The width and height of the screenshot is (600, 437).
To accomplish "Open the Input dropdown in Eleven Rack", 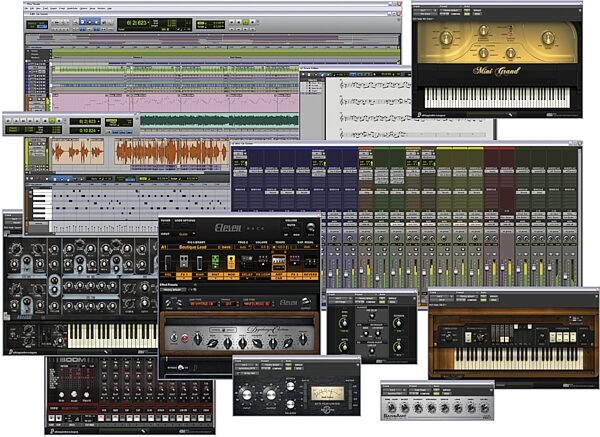I will [186, 233].
